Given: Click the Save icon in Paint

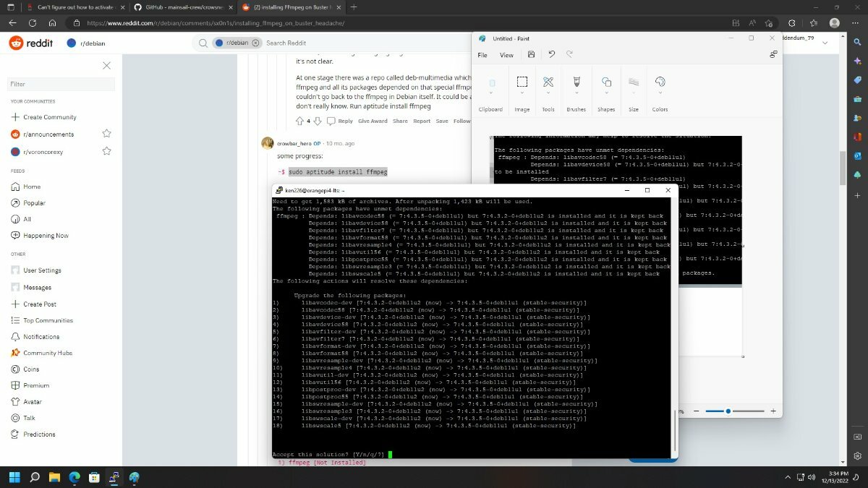Looking at the screenshot, I should coord(531,54).
